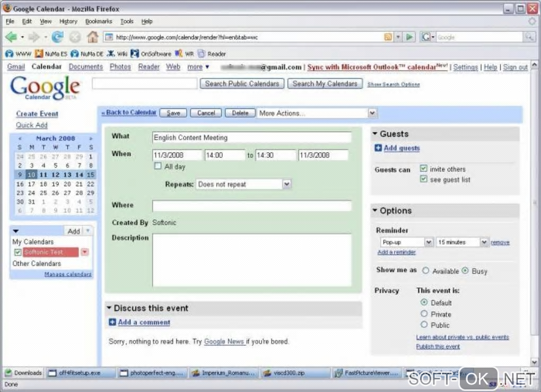
Task: Click the Forward navigation arrow
Action: (x=34, y=37)
